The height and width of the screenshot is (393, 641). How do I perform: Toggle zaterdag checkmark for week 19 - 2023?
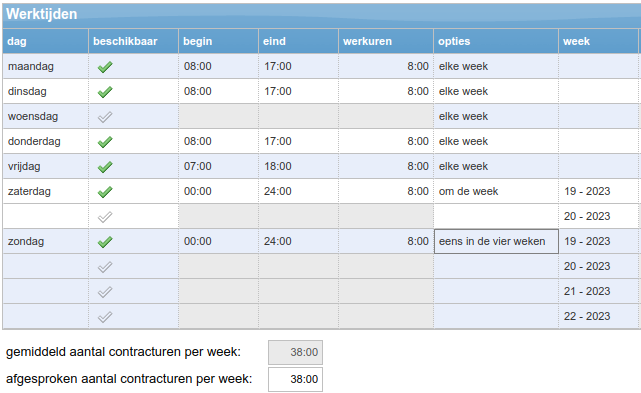pos(105,192)
